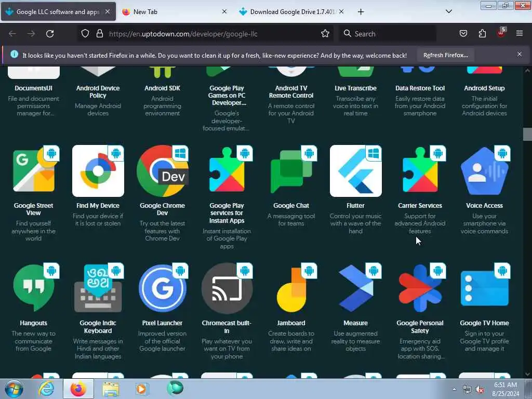This screenshot has width=532, height=399.
Task: Go back to previous page
Action: (x=12, y=34)
